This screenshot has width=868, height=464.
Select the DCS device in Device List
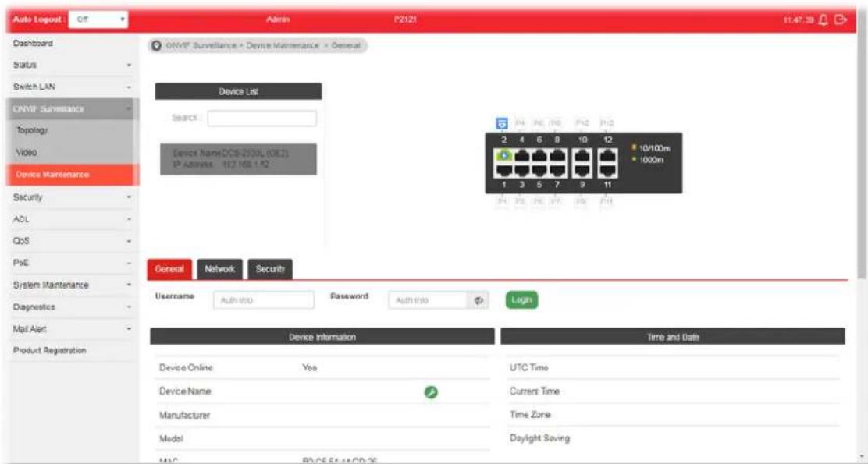(239, 159)
